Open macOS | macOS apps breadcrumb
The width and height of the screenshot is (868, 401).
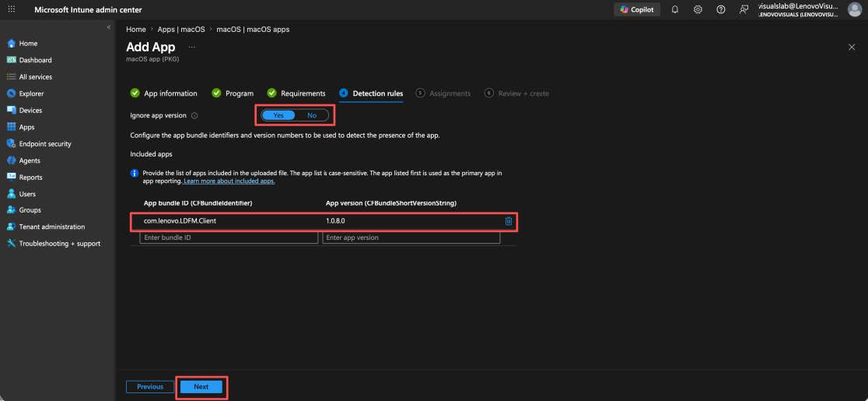253,30
